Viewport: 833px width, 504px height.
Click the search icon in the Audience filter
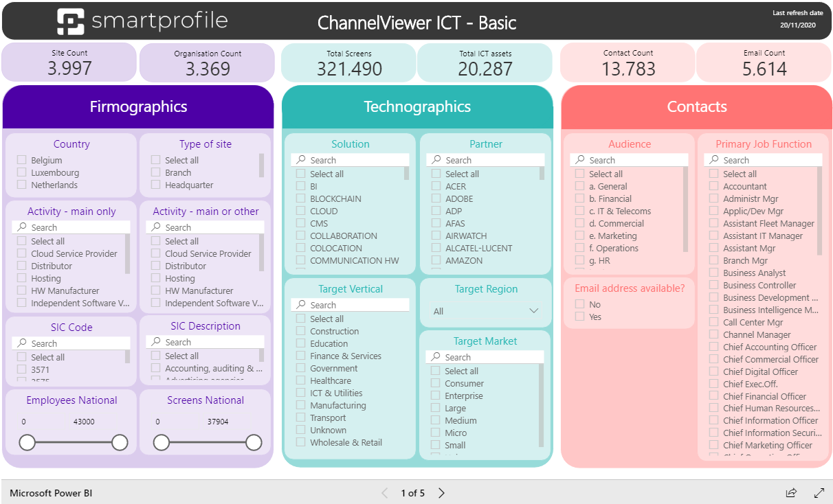click(x=579, y=159)
